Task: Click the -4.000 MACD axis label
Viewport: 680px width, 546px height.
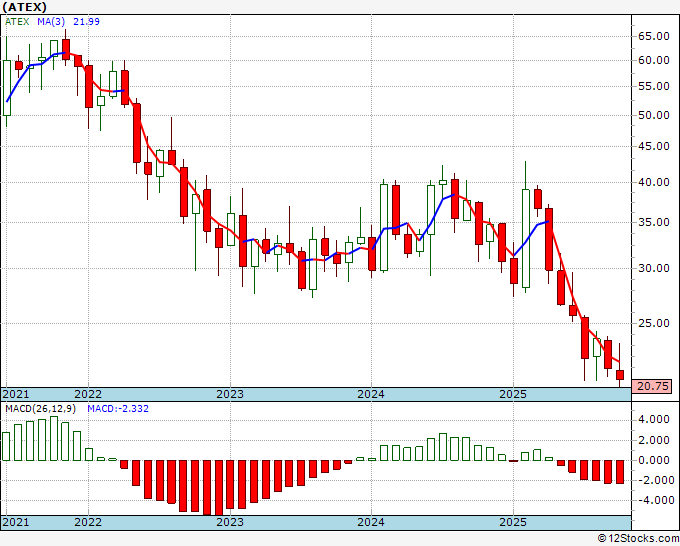Action: coord(654,500)
